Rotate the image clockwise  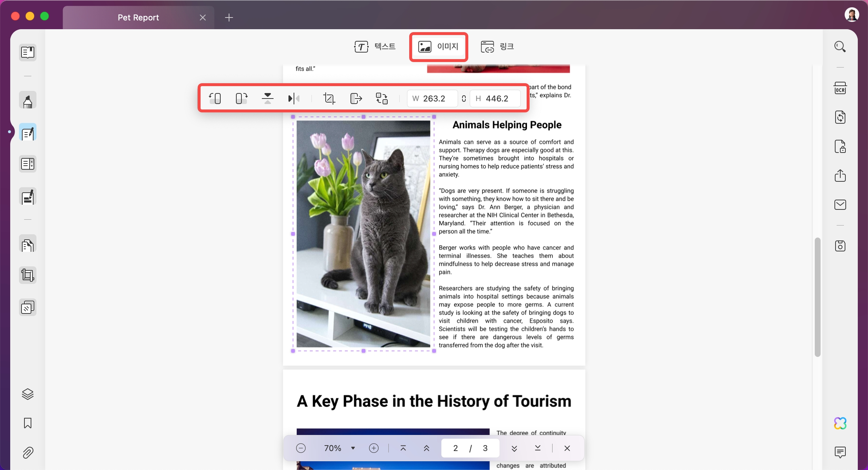point(241,99)
